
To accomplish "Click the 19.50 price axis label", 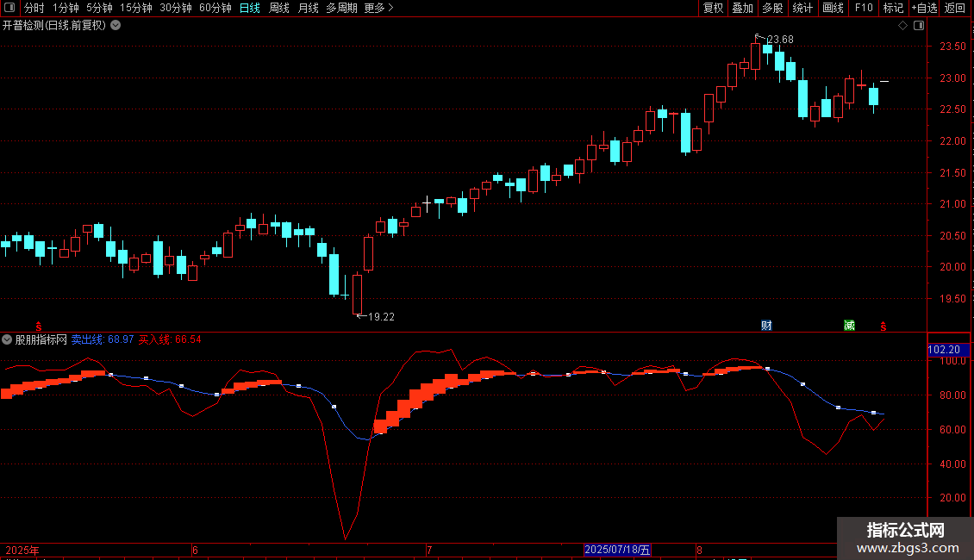I will tap(952, 299).
